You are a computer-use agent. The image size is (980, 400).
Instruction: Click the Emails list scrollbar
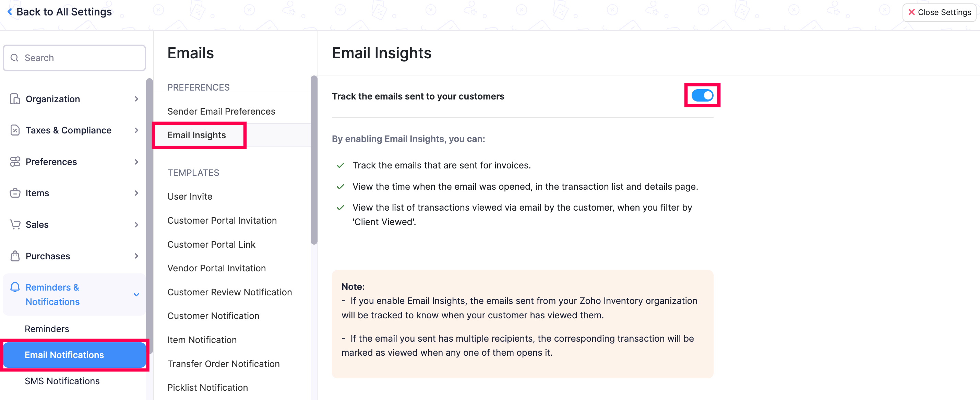(314, 160)
